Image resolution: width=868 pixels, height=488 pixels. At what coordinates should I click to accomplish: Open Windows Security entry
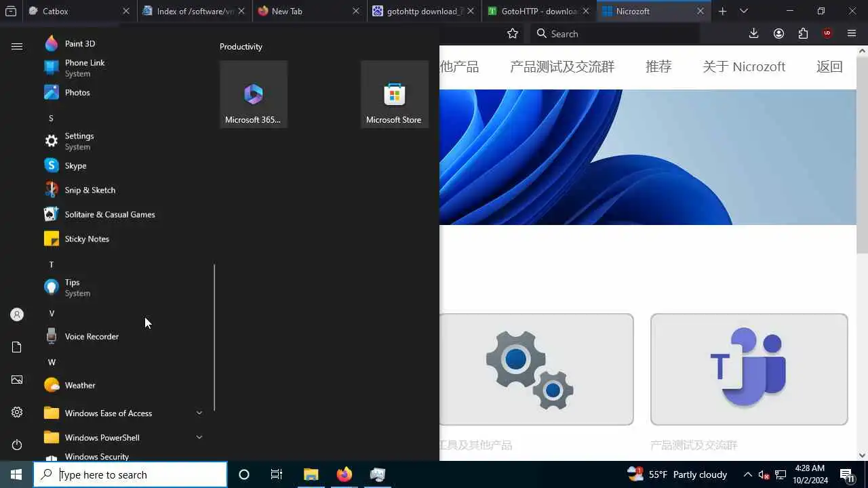[122, 456]
